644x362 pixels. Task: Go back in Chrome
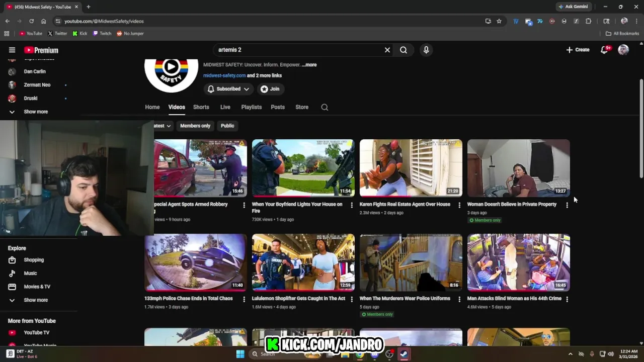(x=7, y=21)
